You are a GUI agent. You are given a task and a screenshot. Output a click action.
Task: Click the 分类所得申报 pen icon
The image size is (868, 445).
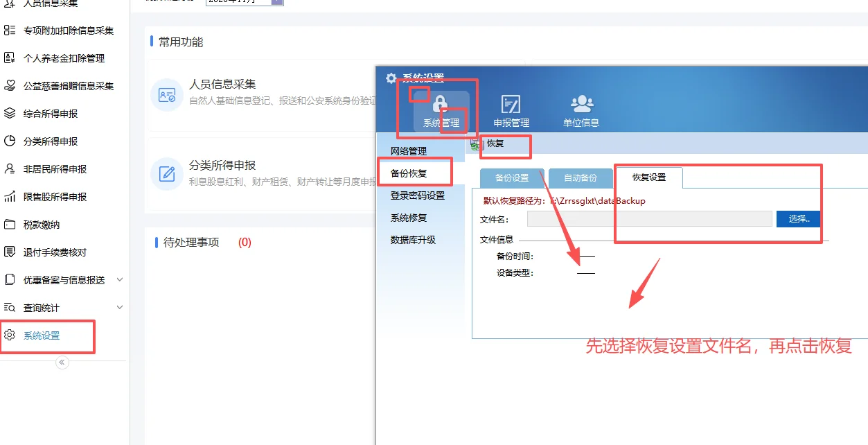166,173
